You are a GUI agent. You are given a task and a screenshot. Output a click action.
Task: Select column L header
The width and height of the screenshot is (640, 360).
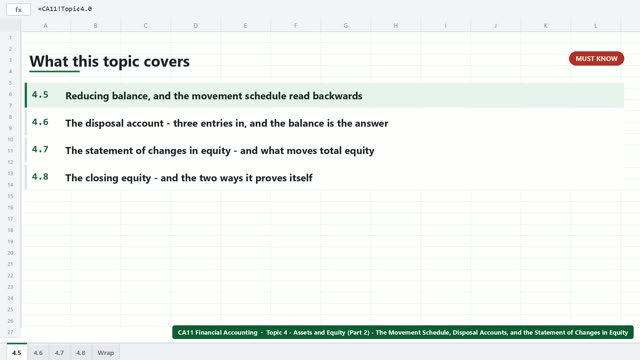coord(596,25)
